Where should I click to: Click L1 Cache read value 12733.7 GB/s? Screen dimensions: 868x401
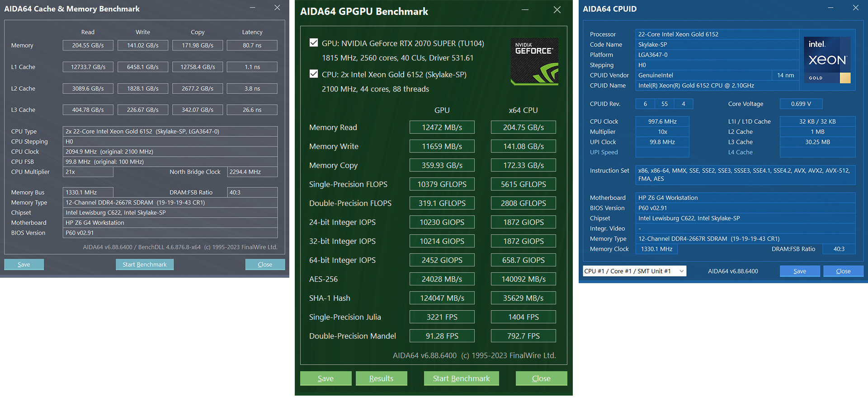tap(88, 67)
